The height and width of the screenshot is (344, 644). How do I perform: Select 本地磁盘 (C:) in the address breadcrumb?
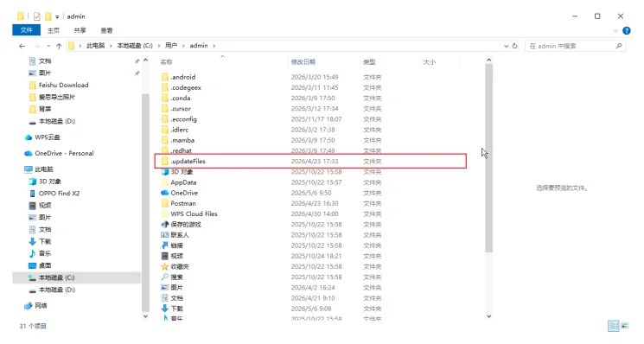click(135, 46)
